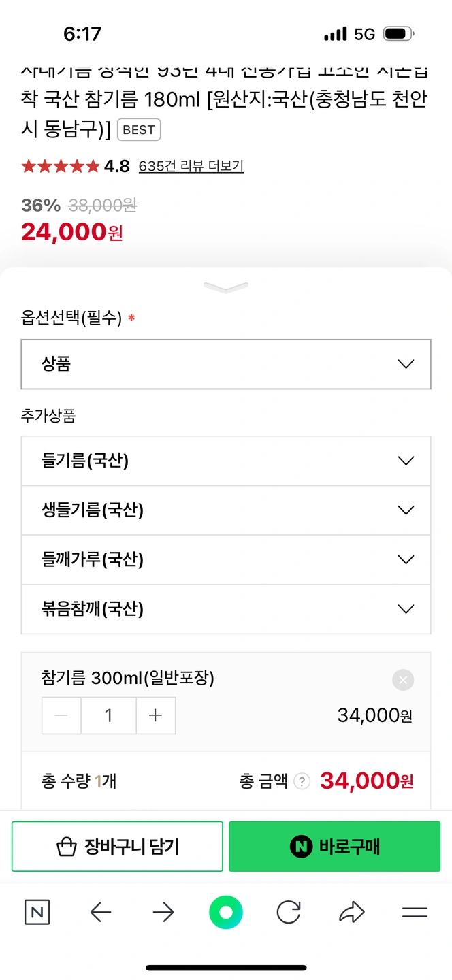Remove the 참기름 300ml selected item
Viewport: 452px width, 980px height.
(403, 680)
